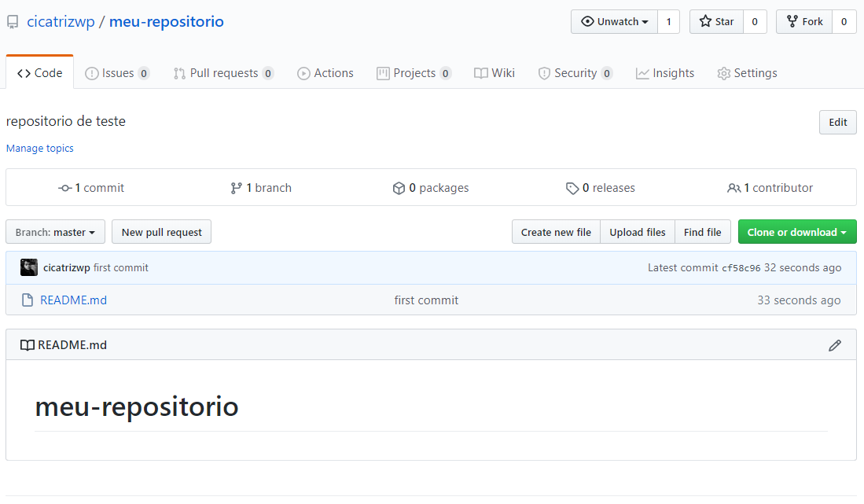Go to the Actions tab
This screenshot has width=864, height=504.
(x=325, y=73)
